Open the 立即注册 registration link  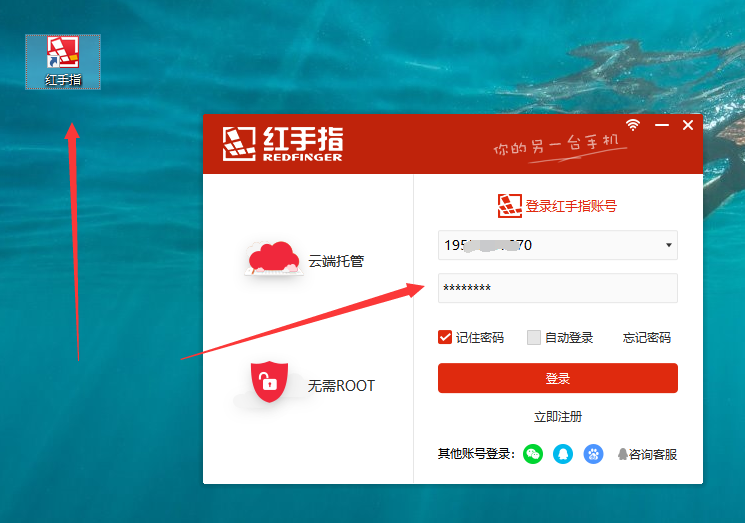(558, 416)
